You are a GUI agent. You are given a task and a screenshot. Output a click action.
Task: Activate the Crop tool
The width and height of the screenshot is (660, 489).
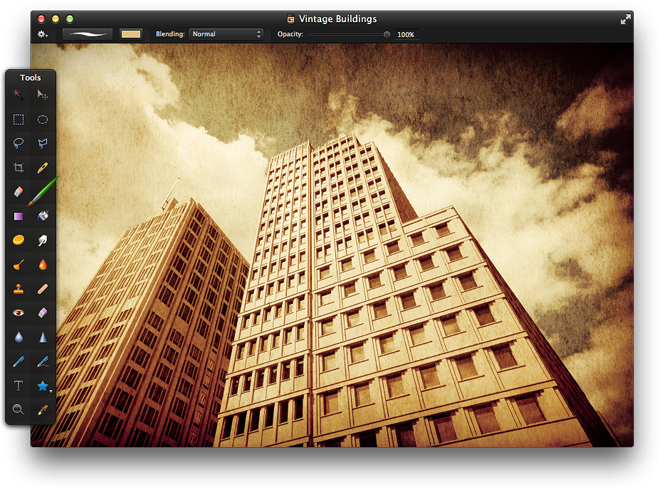[18, 168]
